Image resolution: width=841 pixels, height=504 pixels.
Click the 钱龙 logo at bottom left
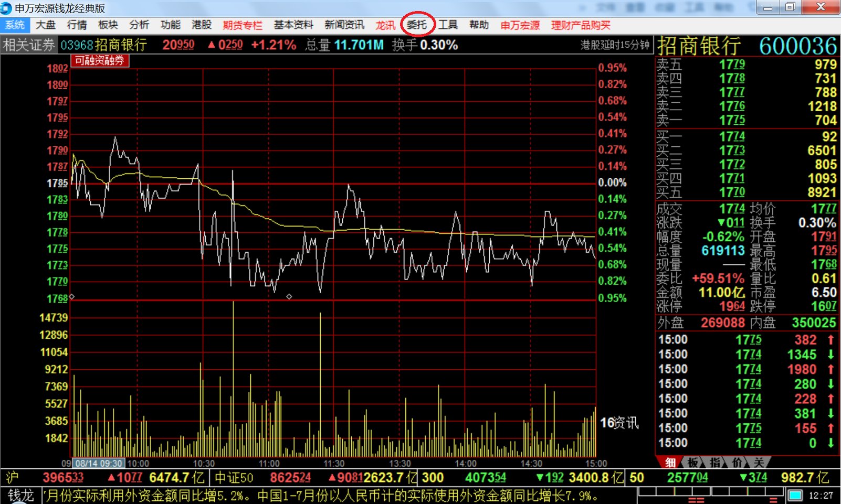coord(21,495)
